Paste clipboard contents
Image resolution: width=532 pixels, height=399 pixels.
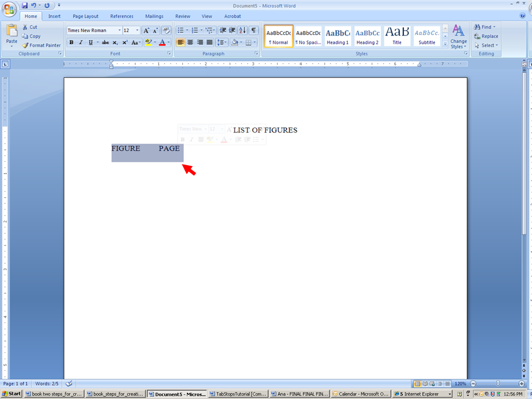tap(12, 35)
